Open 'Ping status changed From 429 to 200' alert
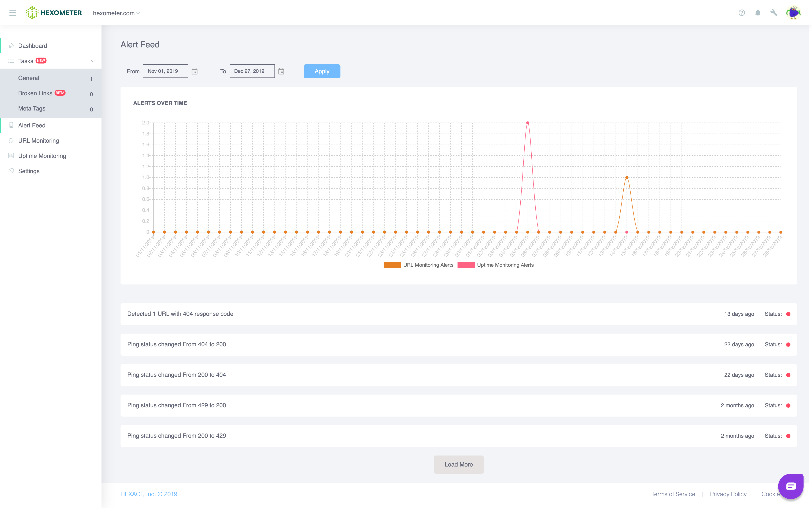This screenshot has height=508, width=812. 459,406
